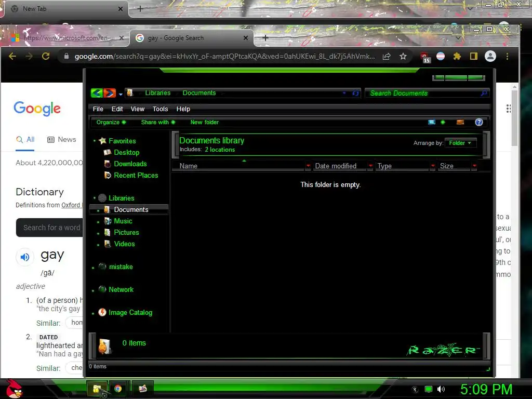Open Name column filter arrow
The image size is (532, 399).
coord(308,166)
